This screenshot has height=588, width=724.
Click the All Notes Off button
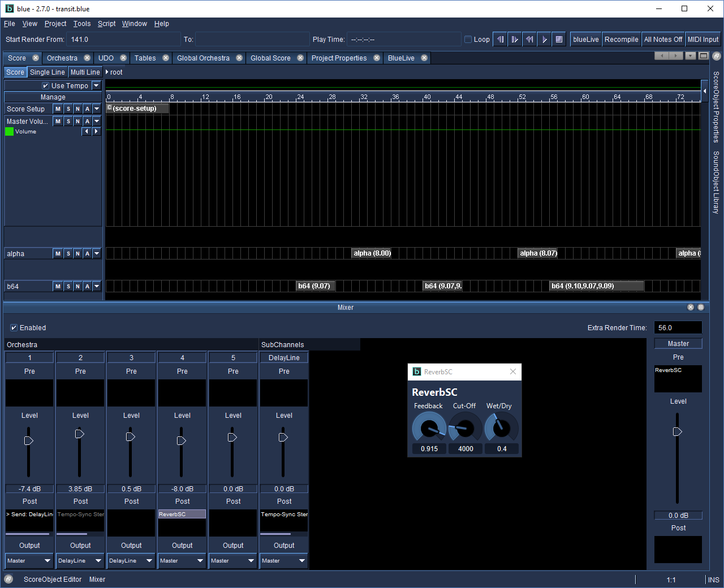[663, 40]
